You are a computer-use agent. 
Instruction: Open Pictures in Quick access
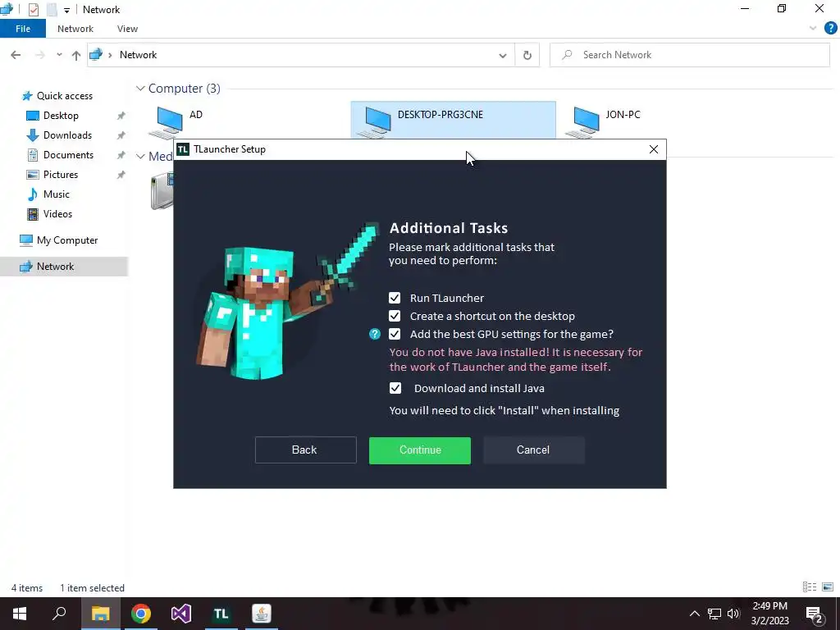pyautogui.click(x=61, y=175)
